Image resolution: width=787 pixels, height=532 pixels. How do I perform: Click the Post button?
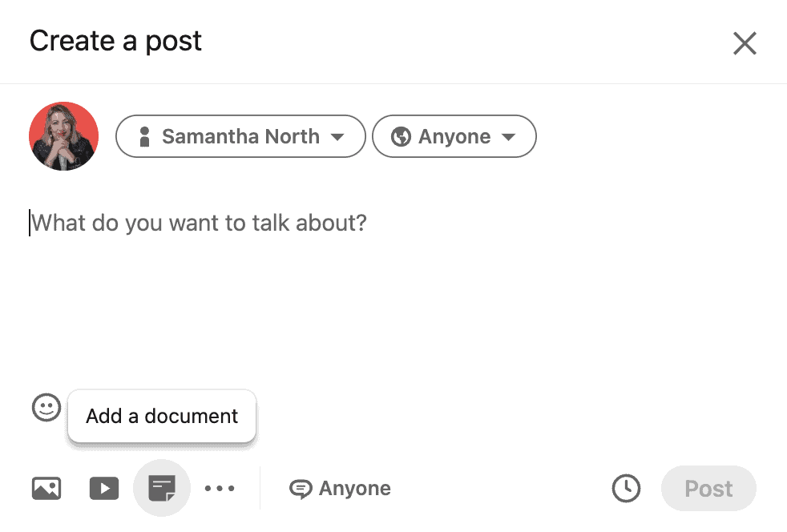tap(708, 489)
